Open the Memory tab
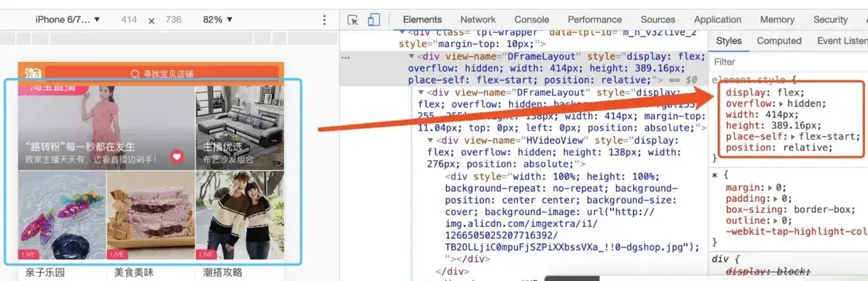This screenshot has width=868, height=281. (x=777, y=20)
